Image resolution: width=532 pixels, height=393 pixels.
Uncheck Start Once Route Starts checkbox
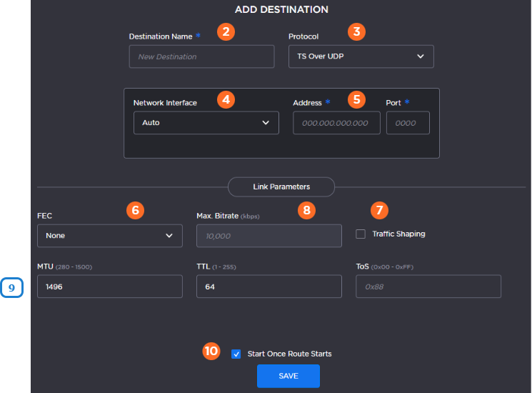[236, 354]
